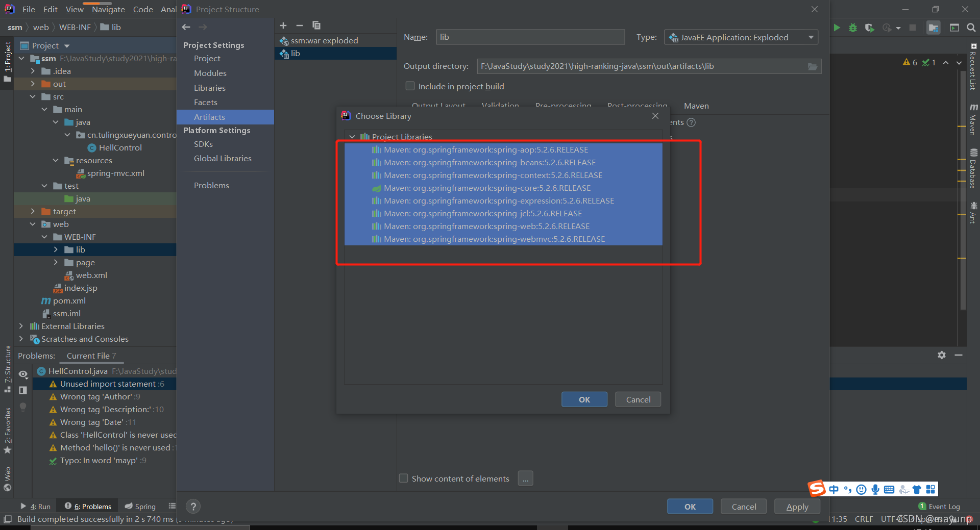The image size is (980, 530).
Task: Click Cancel in Choose Library dialog
Action: tap(638, 399)
